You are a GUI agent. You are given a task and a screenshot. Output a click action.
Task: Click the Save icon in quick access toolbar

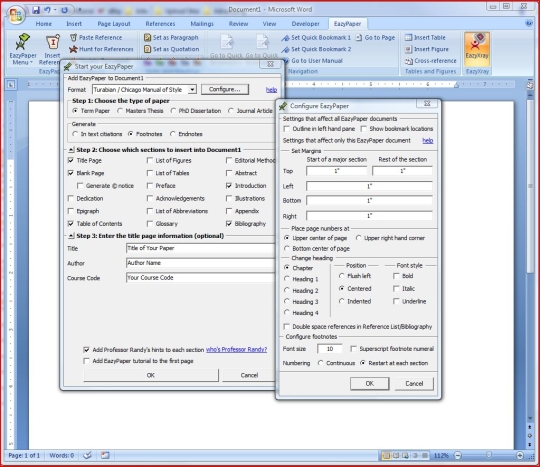[36, 10]
